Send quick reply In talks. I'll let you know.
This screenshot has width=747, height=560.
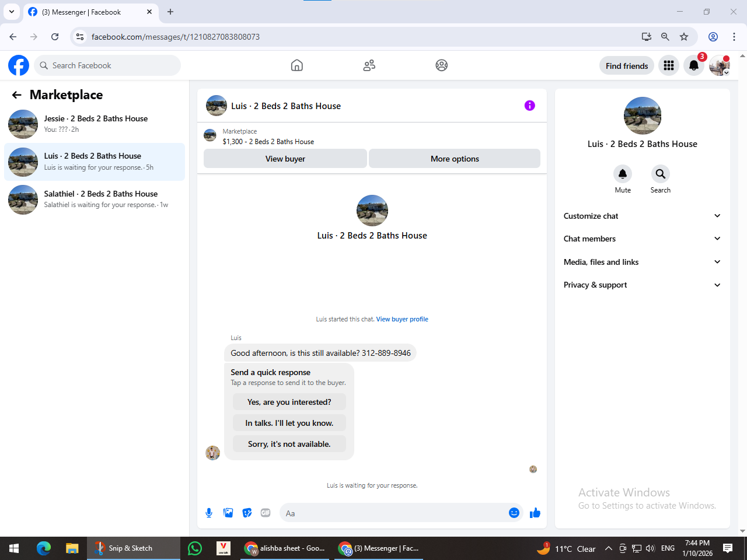(289, 423)
